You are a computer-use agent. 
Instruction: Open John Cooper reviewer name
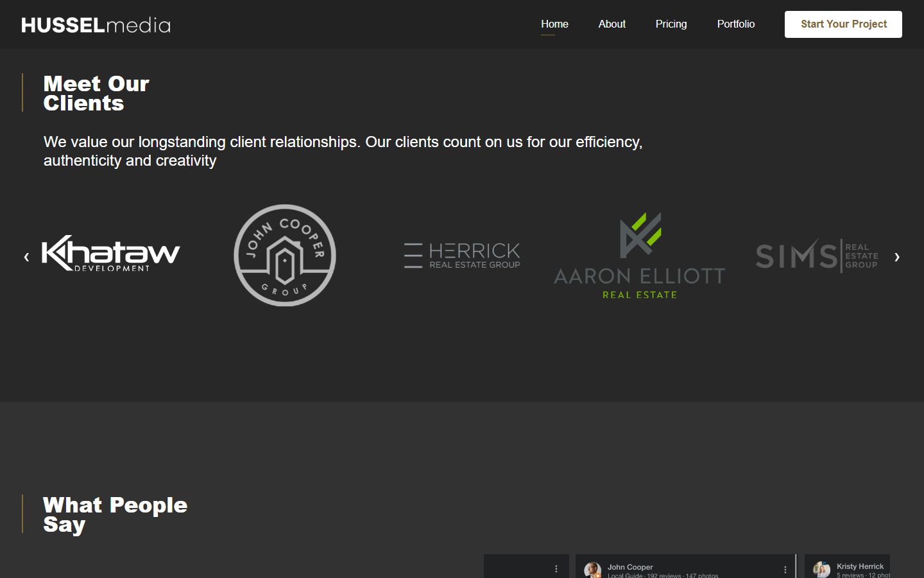coord(630,567)
